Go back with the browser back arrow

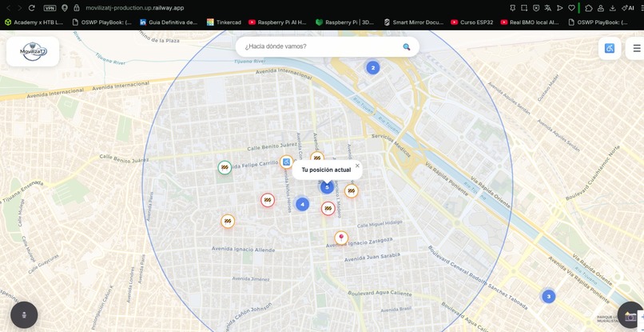click(x=8, y=8)
